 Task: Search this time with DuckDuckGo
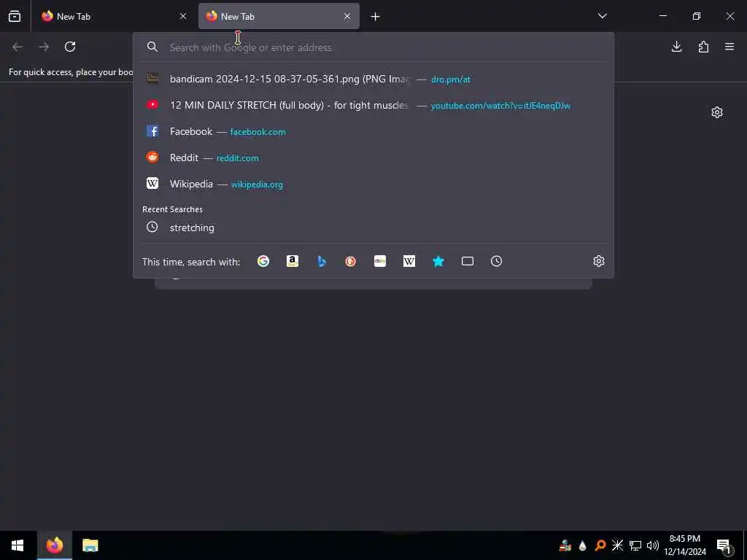click(x=351, y=261)
